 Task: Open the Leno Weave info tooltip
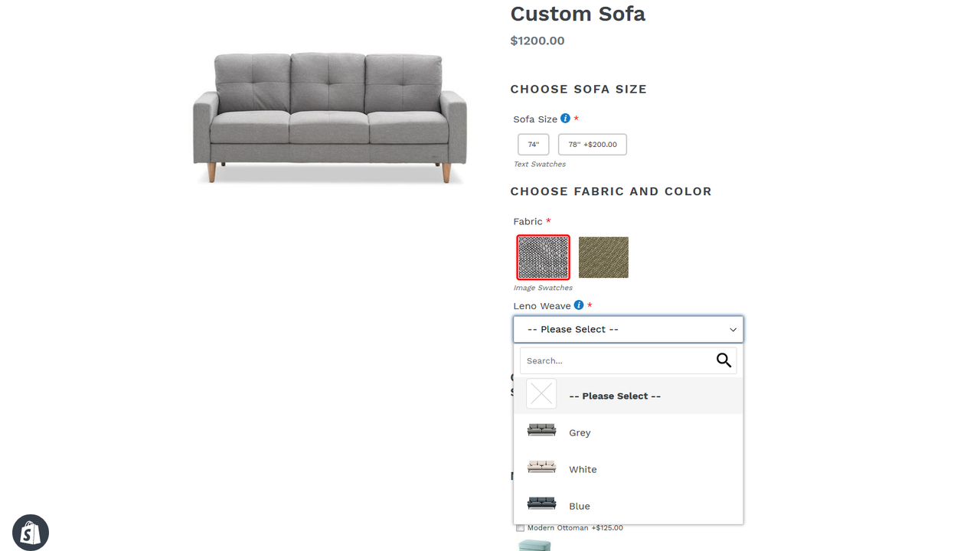click(580, 305)
